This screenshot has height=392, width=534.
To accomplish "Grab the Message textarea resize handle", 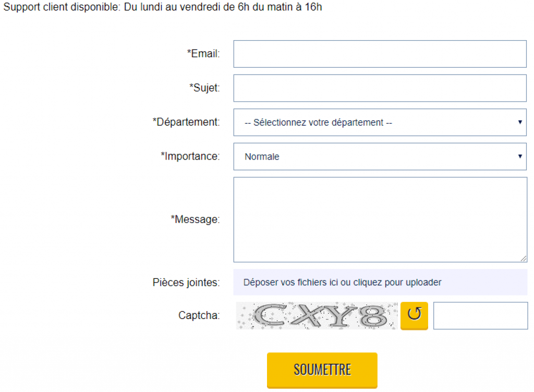I will (x=524, y=259).
